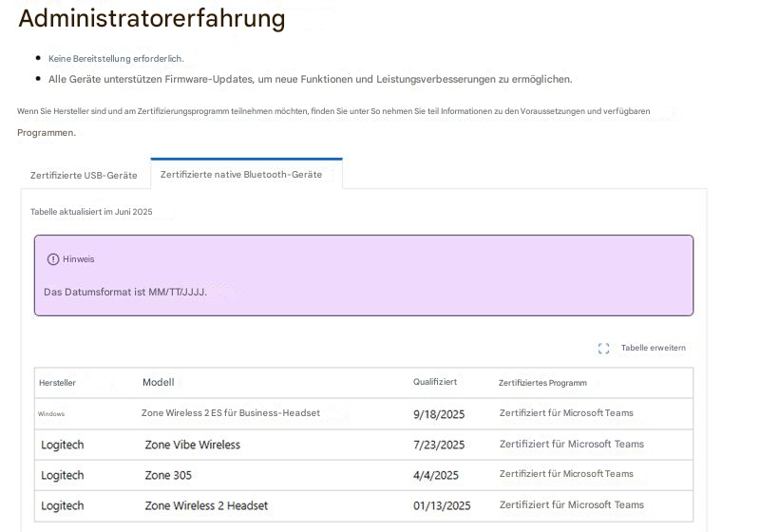This screenshot has width=760, height=532.
Task: Click Logitech in Zone Wireless 2 Headset row
Action: [62, 505]
